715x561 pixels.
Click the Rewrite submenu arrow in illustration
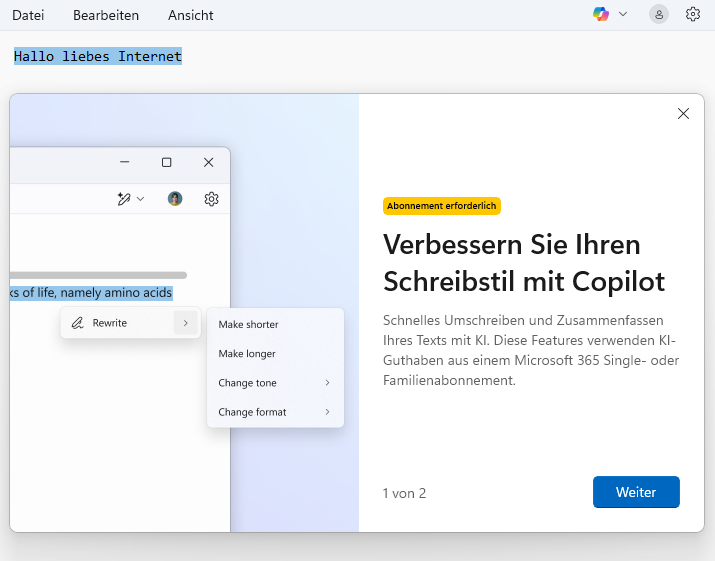click(186, 323)
